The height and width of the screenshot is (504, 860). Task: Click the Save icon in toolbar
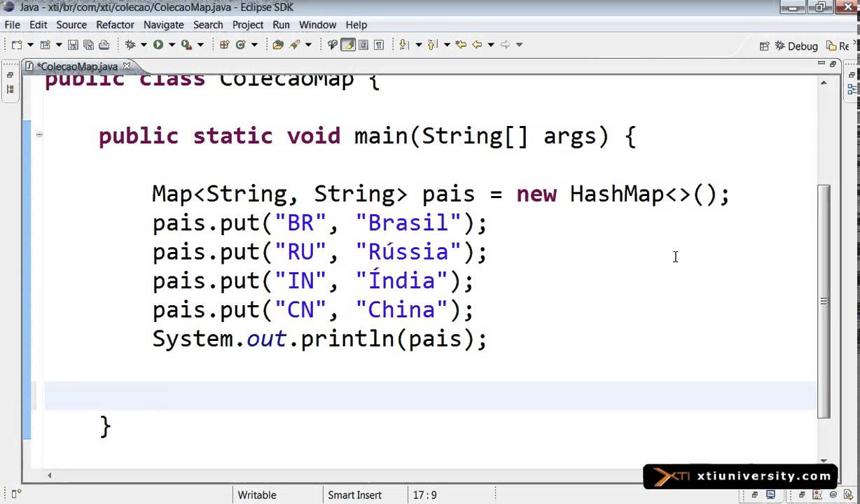click(73, 45)
